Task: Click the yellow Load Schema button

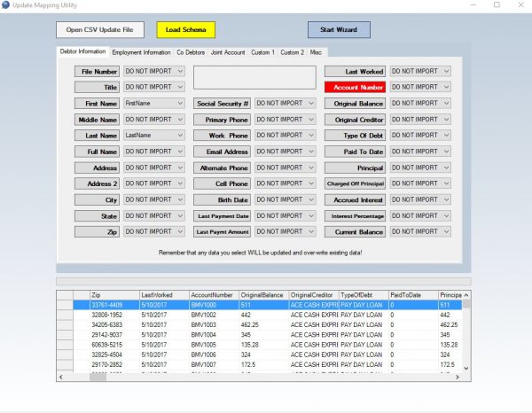Action: 186,30
